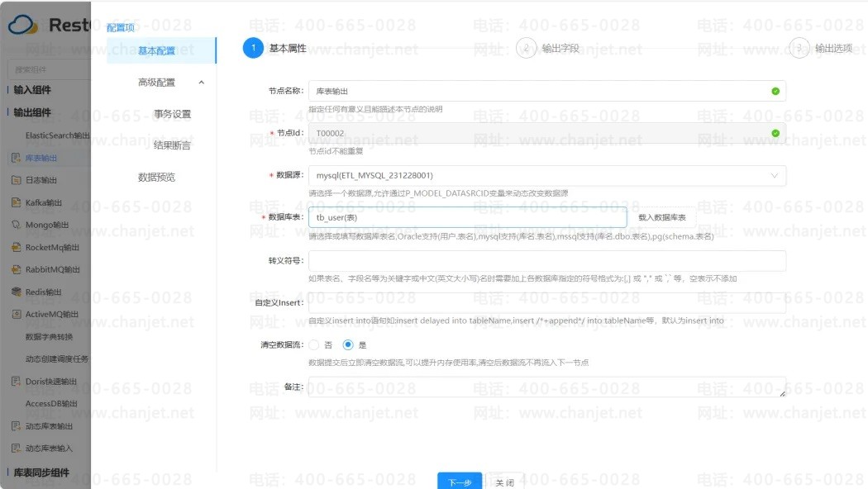Select 动态创建调度任务 in sidebar
The image size is (868, 489).
56,358
